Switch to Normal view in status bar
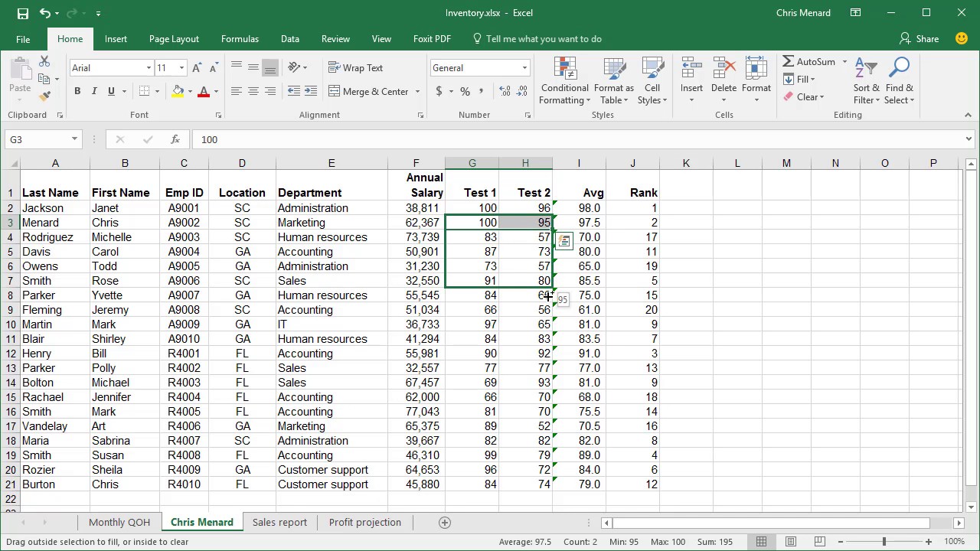The image size is (980, 551). point(761,542)
